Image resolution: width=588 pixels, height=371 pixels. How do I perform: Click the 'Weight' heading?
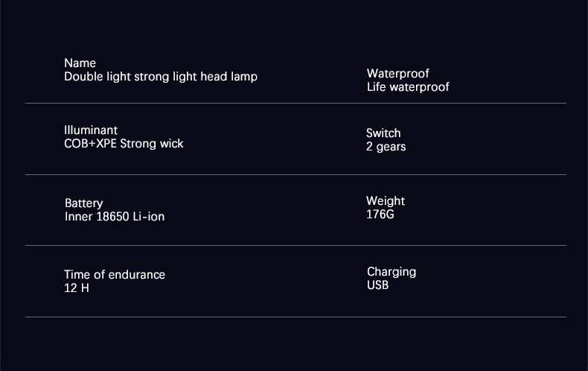(x=386, y=201)
